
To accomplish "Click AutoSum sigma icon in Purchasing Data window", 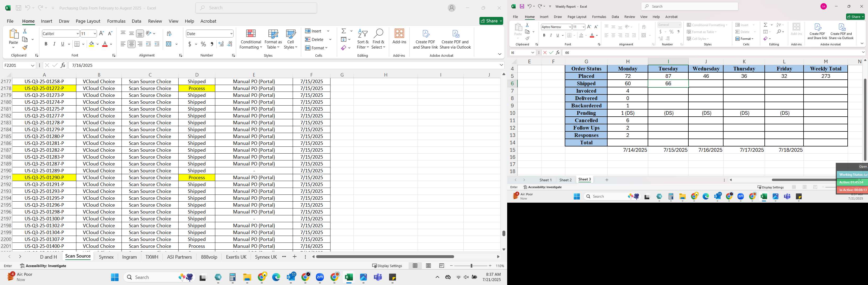I will click(344, 31).
